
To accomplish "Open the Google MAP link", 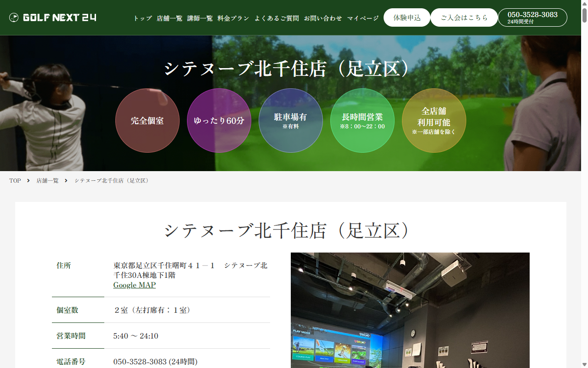I will coord(135,285).
